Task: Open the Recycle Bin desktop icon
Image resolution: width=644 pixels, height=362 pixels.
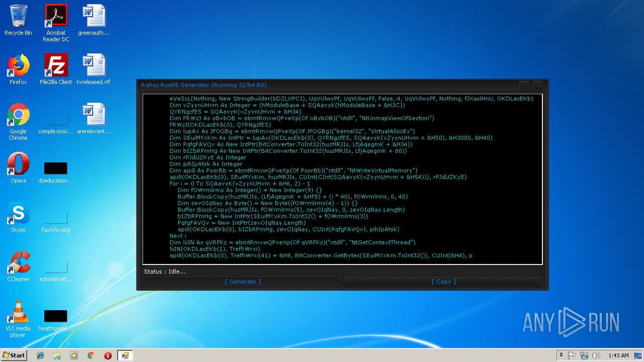Action: click(x=18, y=20)
